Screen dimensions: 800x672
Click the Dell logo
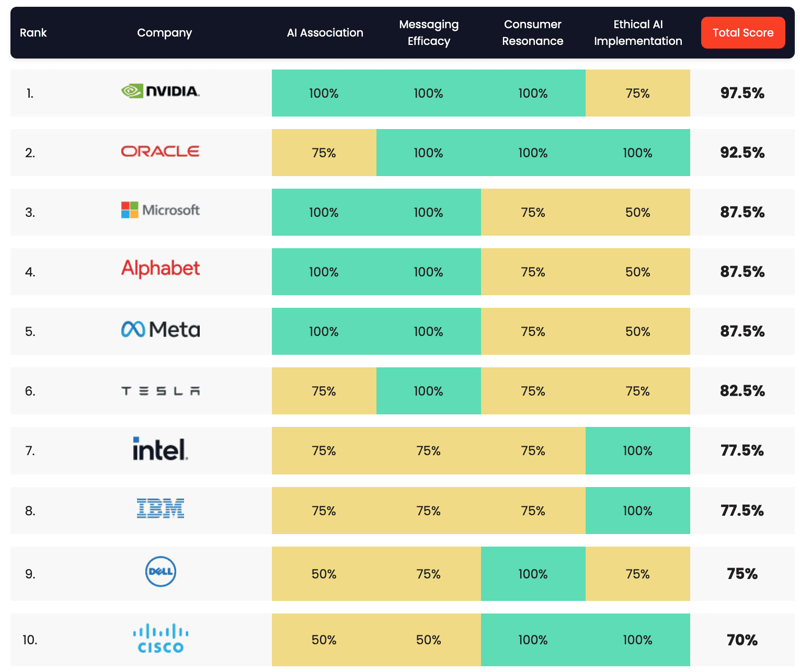pos(160,571)
